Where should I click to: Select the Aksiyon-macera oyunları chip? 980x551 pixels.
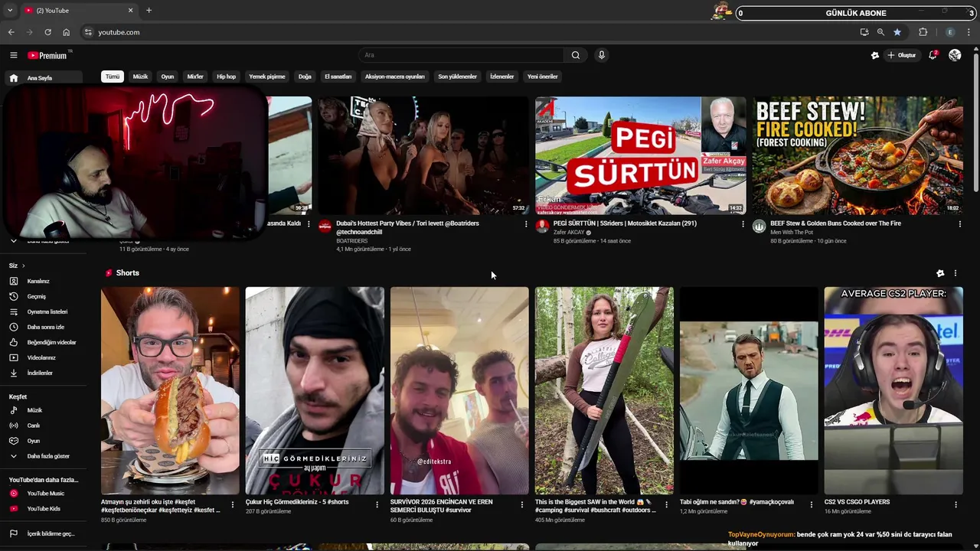[394, 77]
